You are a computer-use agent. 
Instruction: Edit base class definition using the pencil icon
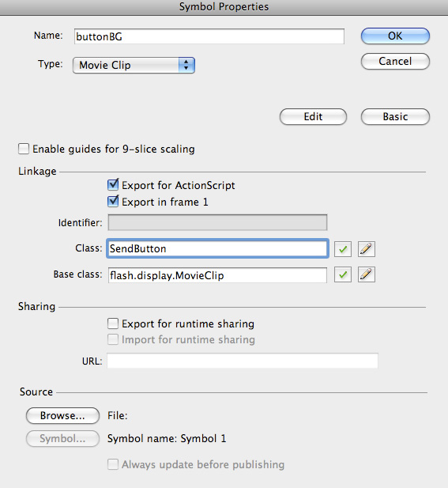click(367, 274)
